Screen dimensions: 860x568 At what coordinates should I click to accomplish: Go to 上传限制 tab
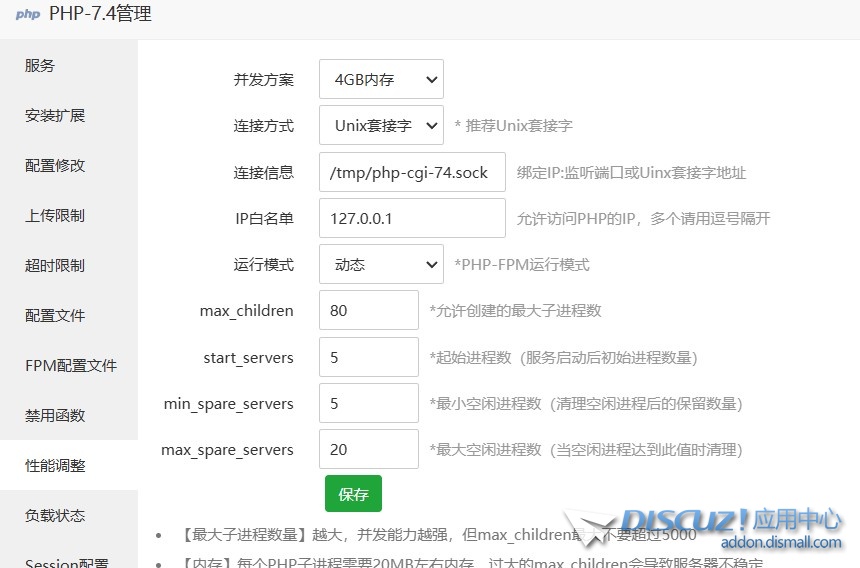click(x=69, y=215)
